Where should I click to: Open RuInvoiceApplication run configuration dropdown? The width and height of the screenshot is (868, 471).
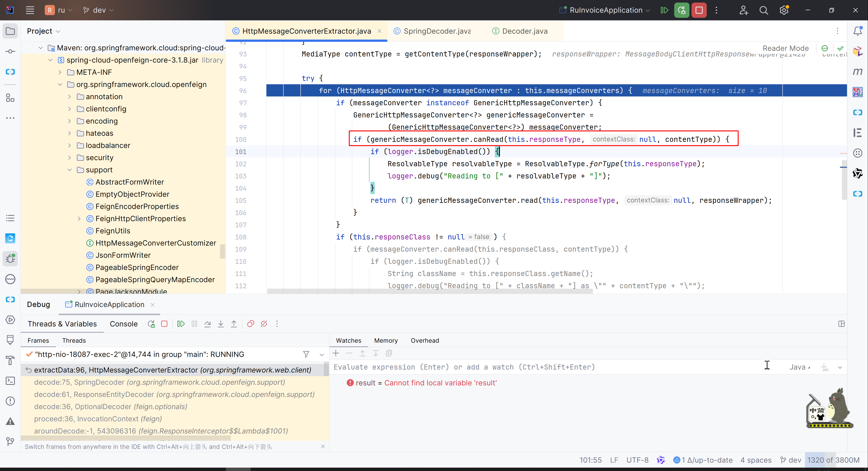pos(605,10)
